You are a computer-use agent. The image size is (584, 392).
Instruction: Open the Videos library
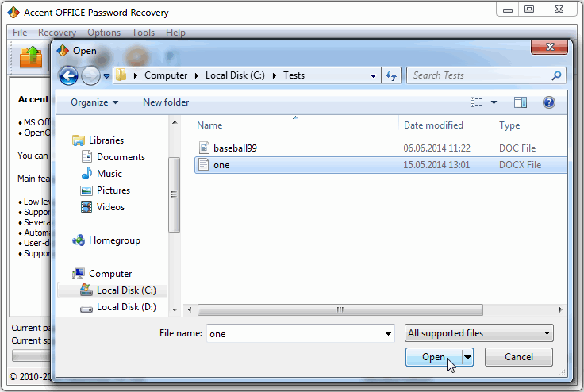click(110, 207)
